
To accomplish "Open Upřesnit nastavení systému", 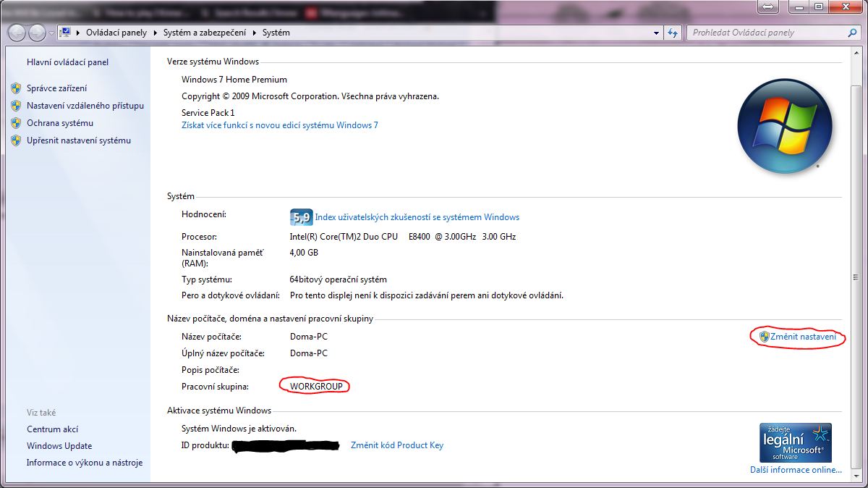I will coord(79,140).
